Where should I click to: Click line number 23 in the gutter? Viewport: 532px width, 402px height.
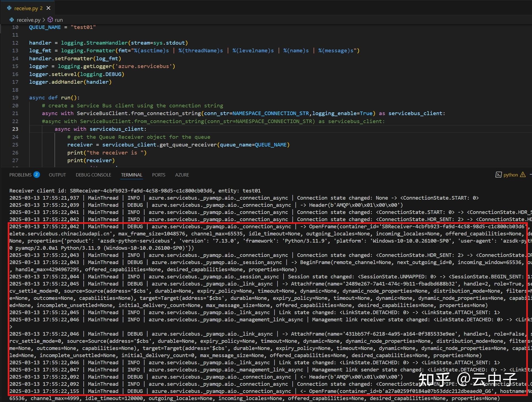click(15, 129)
